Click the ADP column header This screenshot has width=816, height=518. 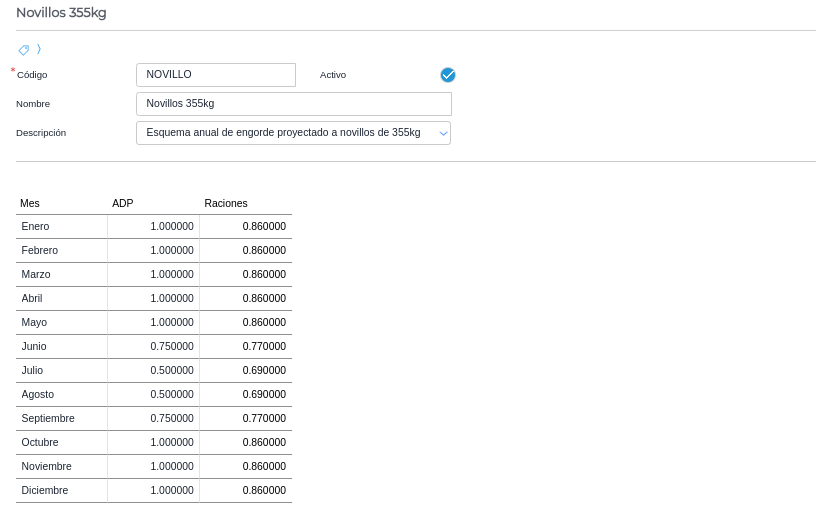click(x=122, y=203)
